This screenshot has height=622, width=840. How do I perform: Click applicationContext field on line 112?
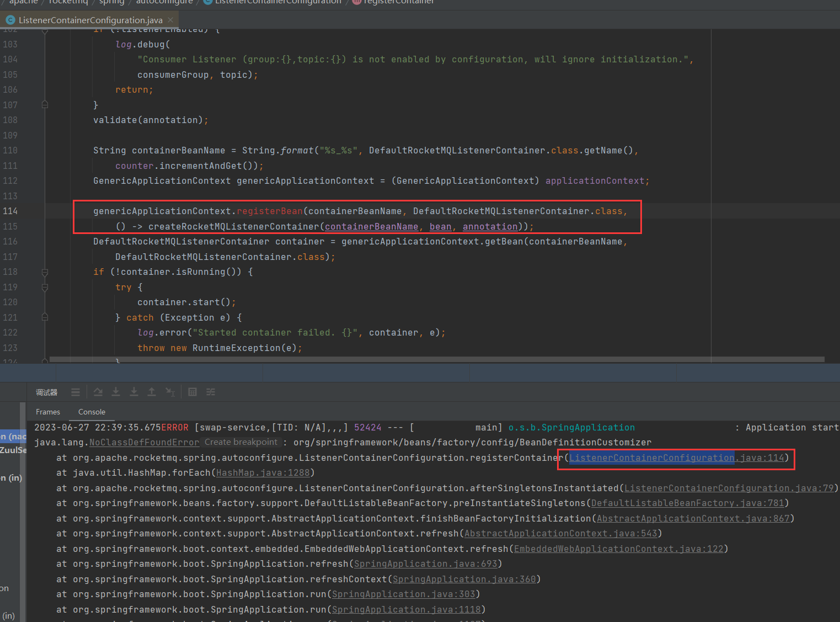[x=595, y=181]
